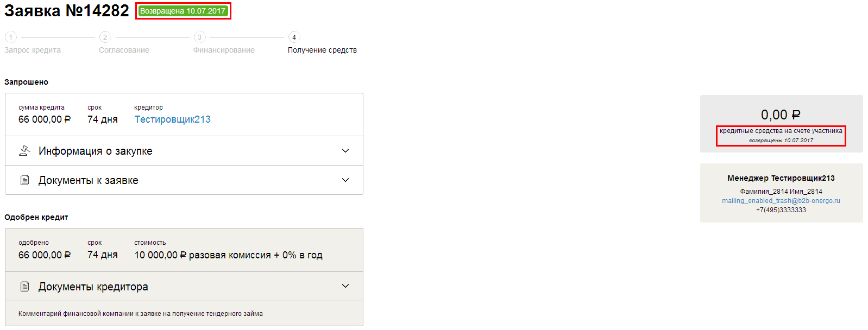Click the manager email mailing_enabled_trash@b2b-energo.ru
This screenshot has height=330, width=868.
pos(781,201)
